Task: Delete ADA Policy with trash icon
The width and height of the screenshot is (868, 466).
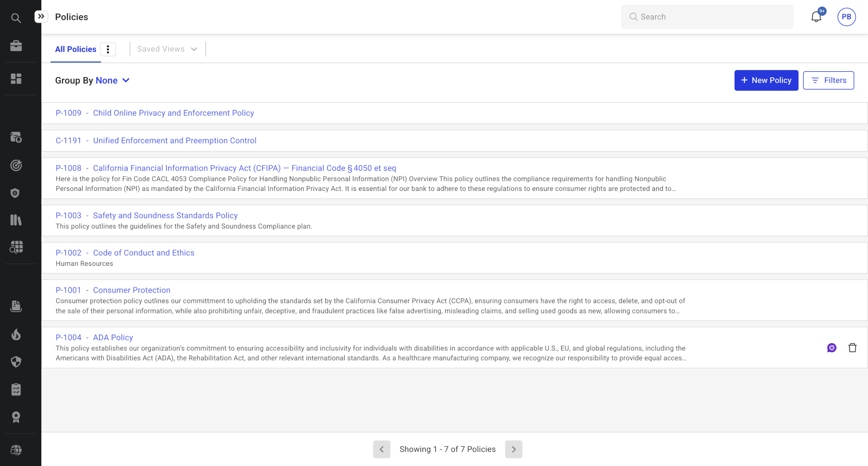Action: pos(852,348)
